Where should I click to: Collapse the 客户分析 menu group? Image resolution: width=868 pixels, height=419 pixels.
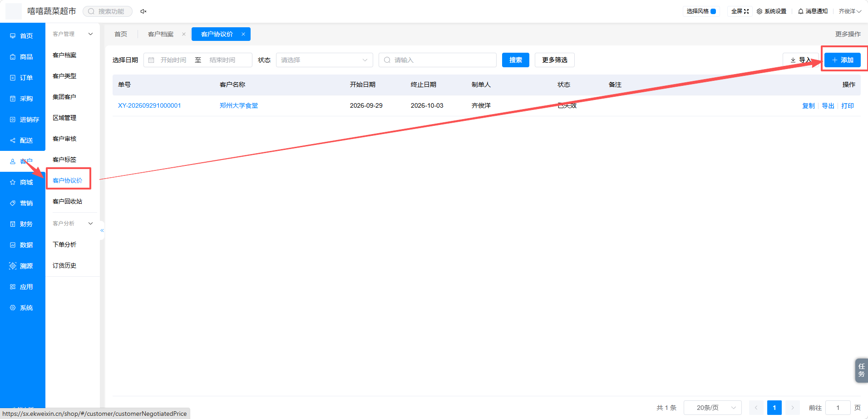pos(90,224)
